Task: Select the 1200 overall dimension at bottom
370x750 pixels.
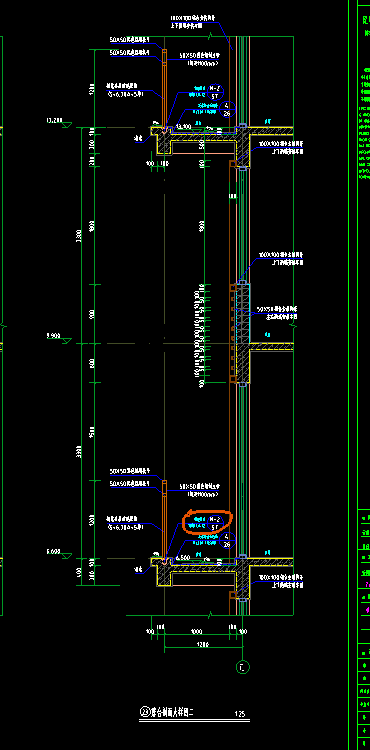Action: point(203,645)
